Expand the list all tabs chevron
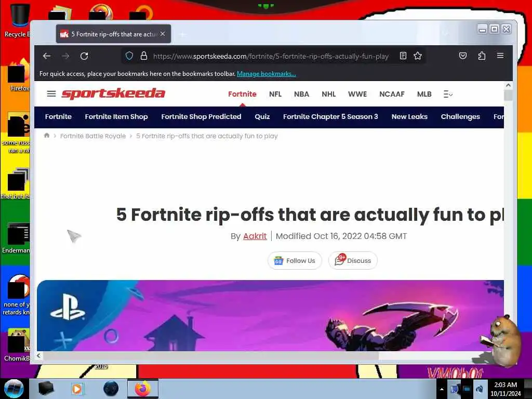The height and width of the screenshot is (399, 532). click(x=445, y=34)
